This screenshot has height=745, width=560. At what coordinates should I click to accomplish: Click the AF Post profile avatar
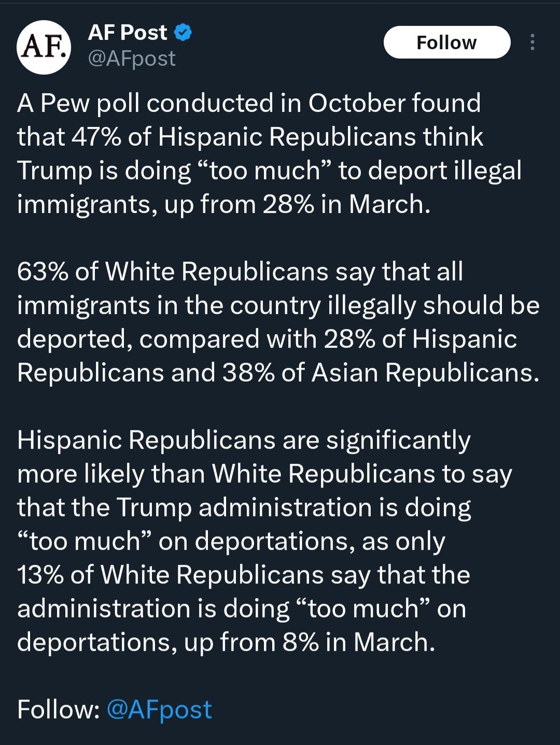(x=44, y=47)
